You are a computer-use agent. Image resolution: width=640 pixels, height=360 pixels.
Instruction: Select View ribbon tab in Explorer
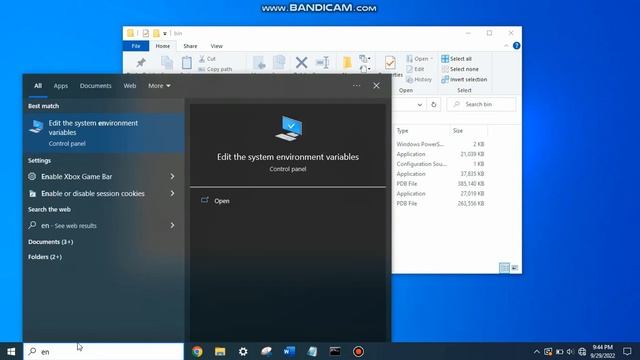pos(217,46)
